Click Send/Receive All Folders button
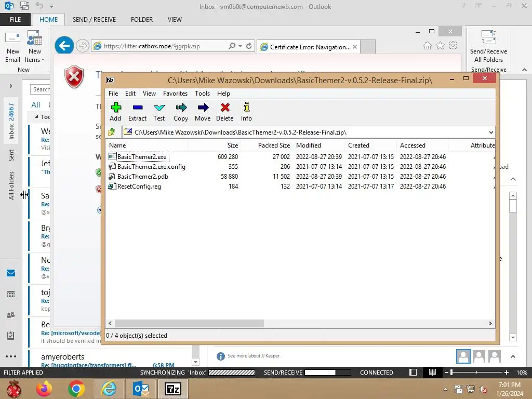 pos(488,47)
